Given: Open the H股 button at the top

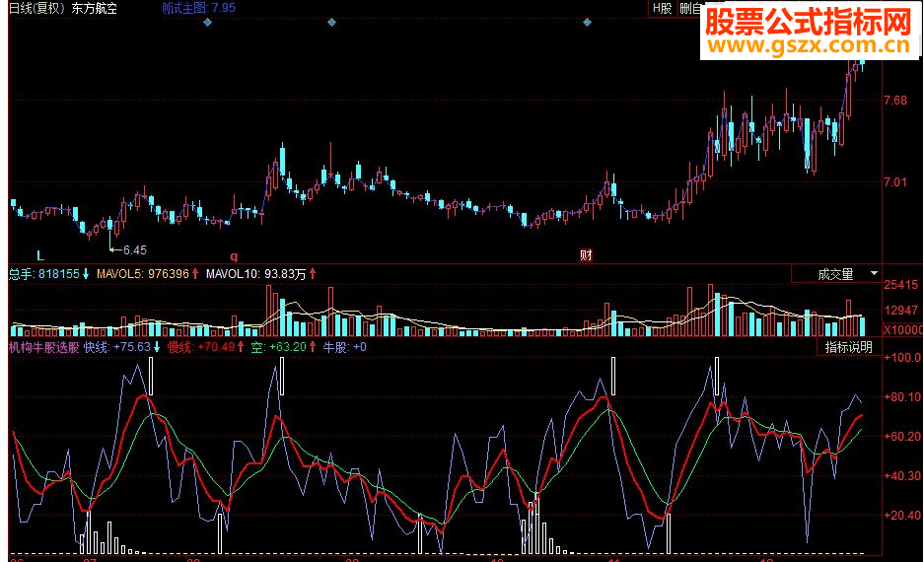Looking at the screenshot, I should pyautogui.click(x=662, y=8).
